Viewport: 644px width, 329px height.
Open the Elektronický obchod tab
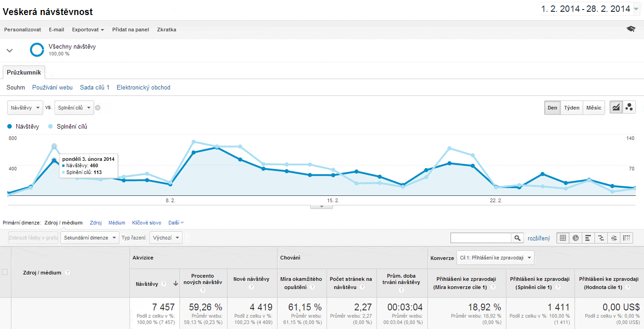[144, 87]
